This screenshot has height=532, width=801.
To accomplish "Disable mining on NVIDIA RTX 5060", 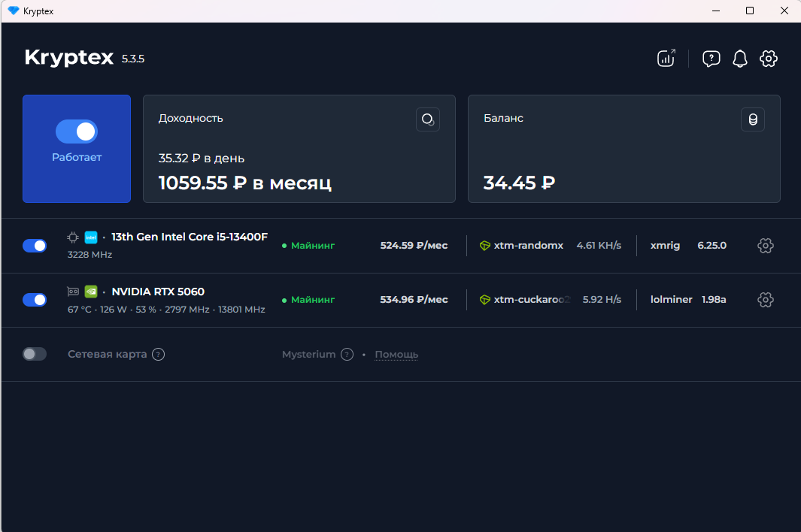I will pyautogui.click(x=35, y=300).
